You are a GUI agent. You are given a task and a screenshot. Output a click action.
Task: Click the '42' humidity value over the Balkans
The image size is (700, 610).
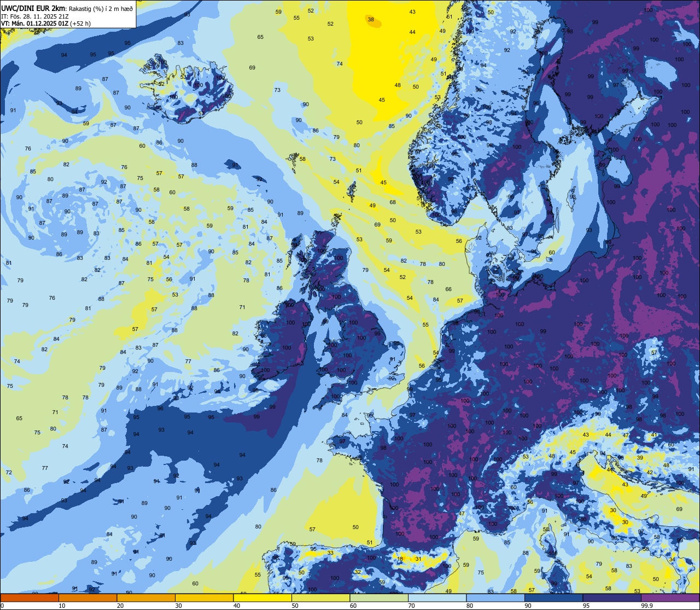(650, 472)
